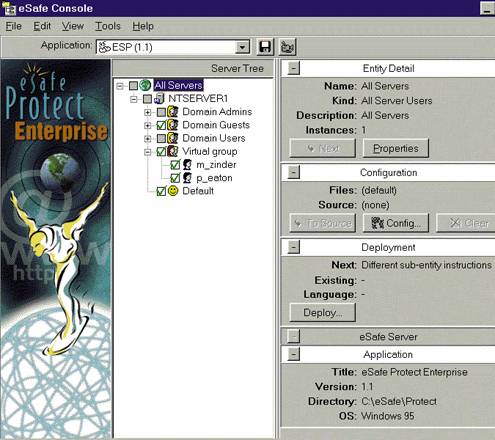Image resolution: width=495 pixels, height=440 pixels.
Task: Select the Domain Guests label
Action: point(216,125)
